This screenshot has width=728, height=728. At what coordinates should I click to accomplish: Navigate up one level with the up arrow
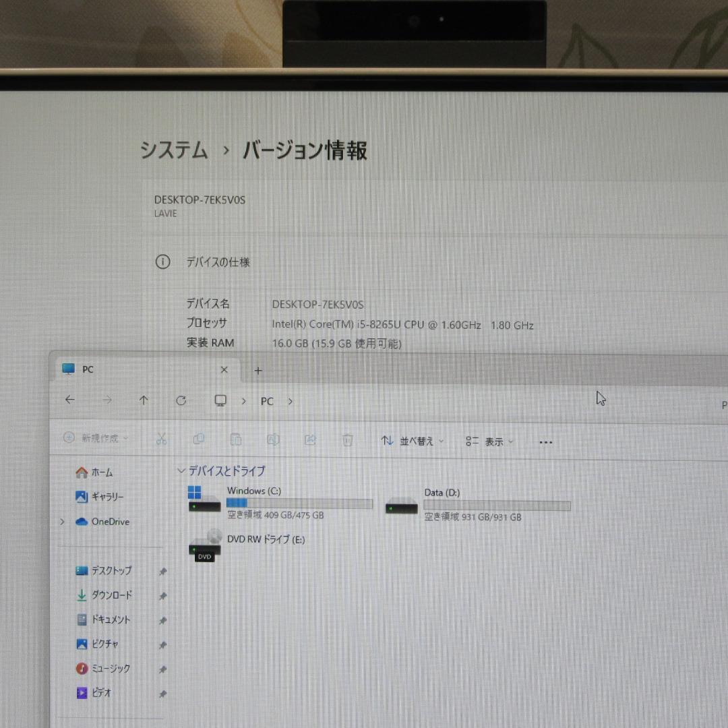(144, 400)
